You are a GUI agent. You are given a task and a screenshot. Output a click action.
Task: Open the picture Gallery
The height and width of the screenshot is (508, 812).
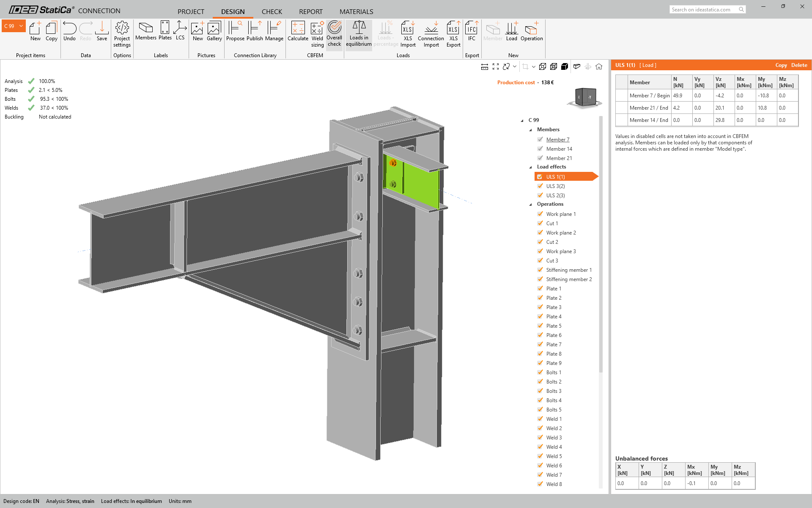(214, 31)
